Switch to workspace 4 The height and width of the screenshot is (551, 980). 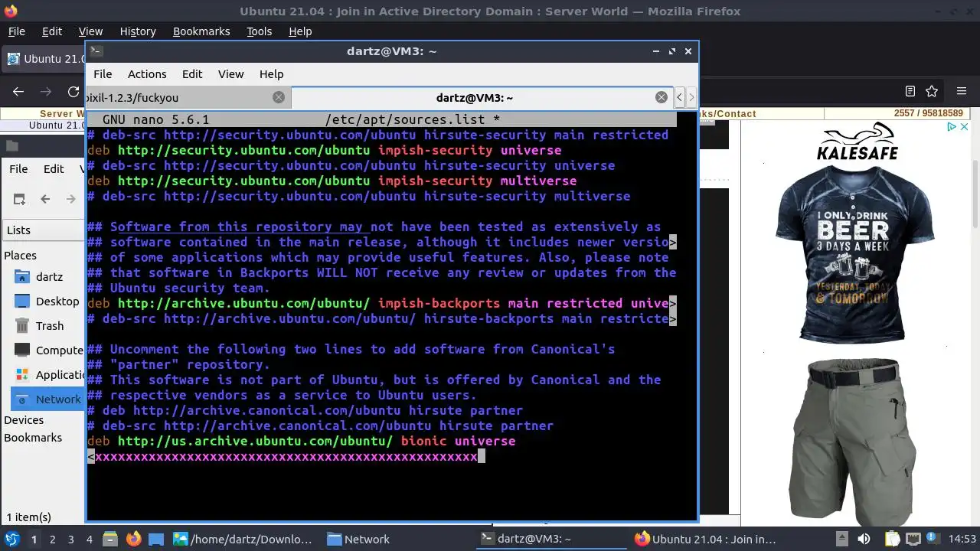coord(89,540)
